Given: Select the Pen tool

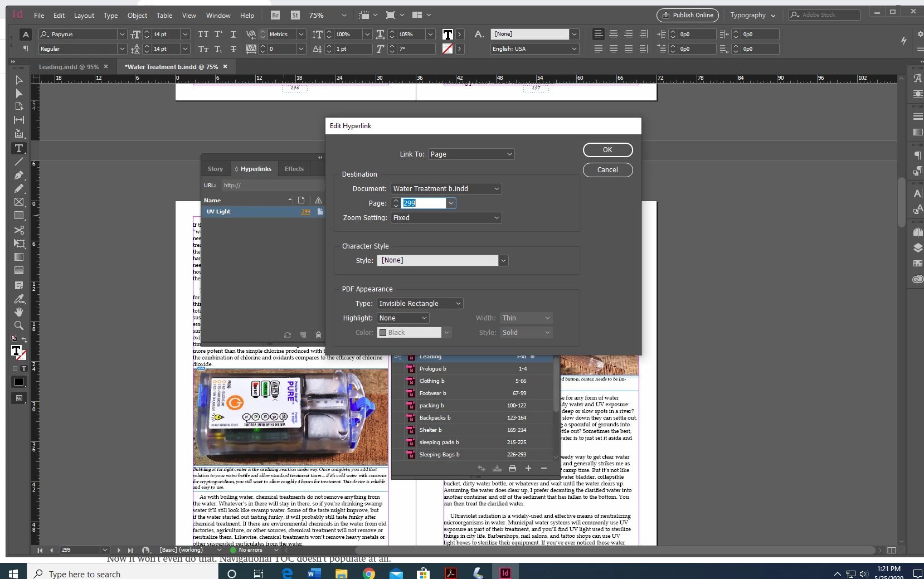Looking at the screenshot, I should 19,175.
